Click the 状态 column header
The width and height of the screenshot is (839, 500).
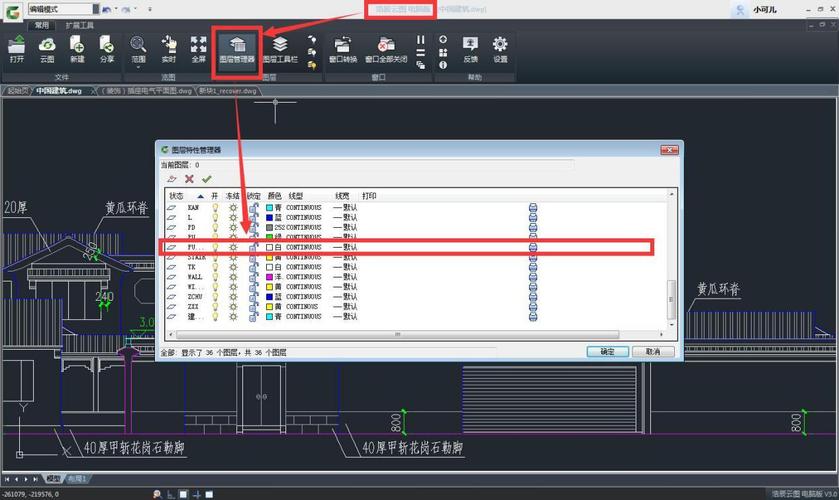[x=176, y=196]
